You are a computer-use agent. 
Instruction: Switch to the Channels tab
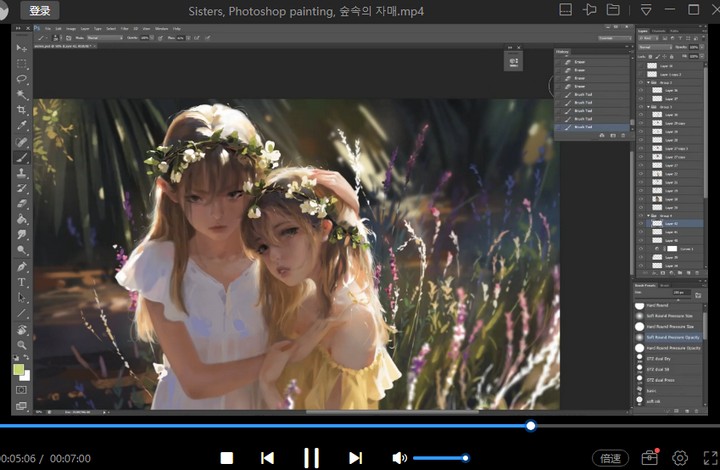click(658, 31)
